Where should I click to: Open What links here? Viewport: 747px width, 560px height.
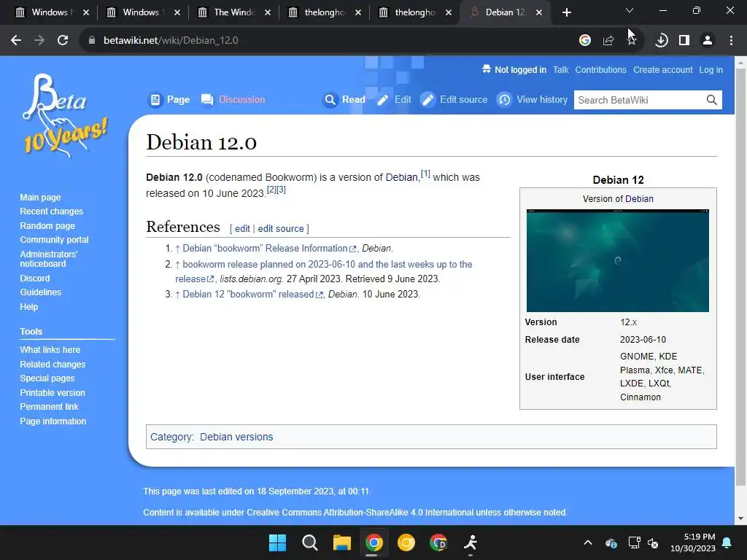50,349
